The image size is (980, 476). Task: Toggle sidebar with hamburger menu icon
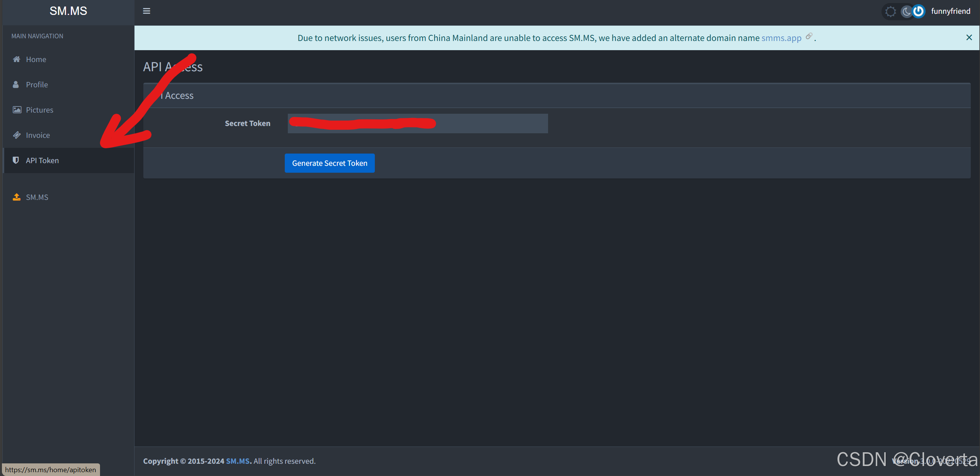click(146, 11)
